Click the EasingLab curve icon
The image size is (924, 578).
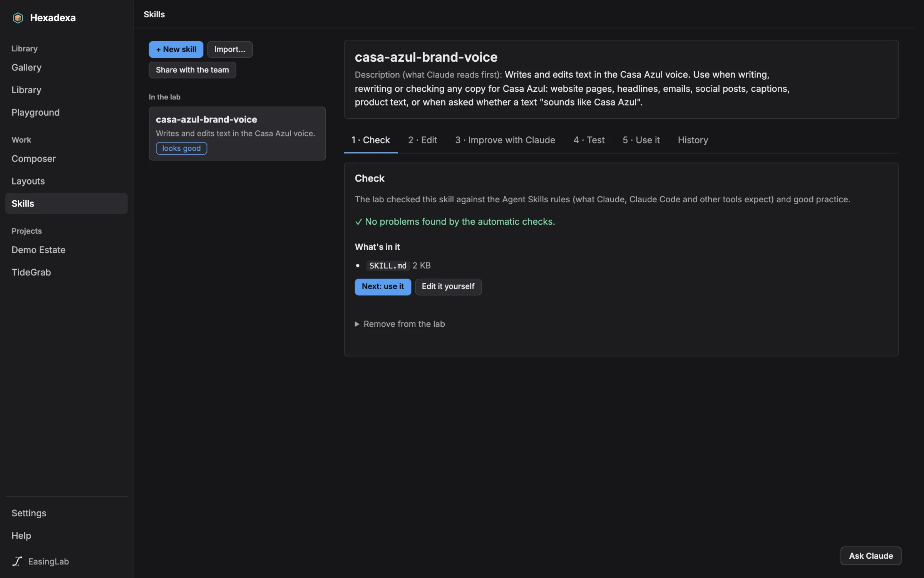click(17, 561)
